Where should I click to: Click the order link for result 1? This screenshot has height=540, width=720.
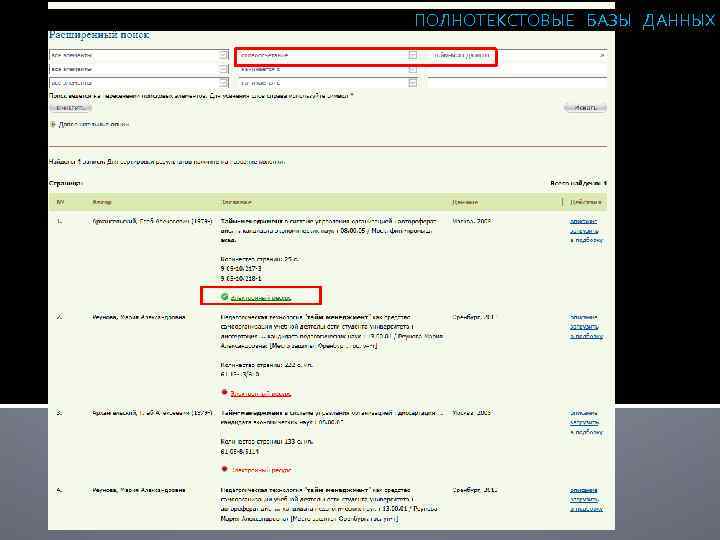point(584,231)
